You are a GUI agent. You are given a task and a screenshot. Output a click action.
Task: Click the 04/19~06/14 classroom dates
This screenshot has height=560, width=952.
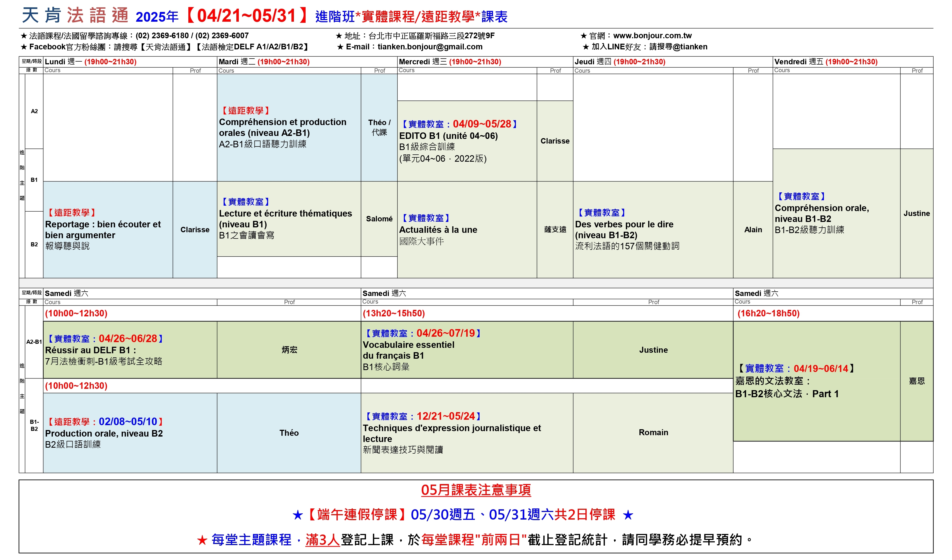[x=821, y=368]
